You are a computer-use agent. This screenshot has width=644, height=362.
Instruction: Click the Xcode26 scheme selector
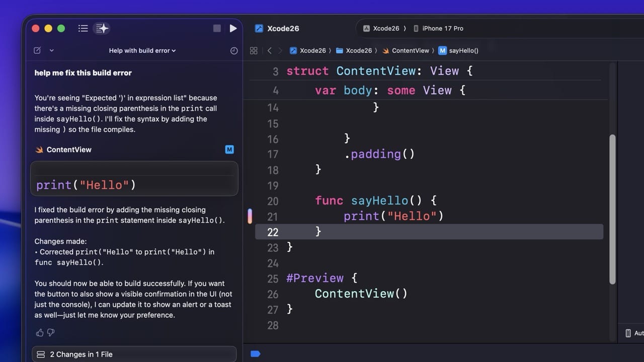(x=381, y=29)
